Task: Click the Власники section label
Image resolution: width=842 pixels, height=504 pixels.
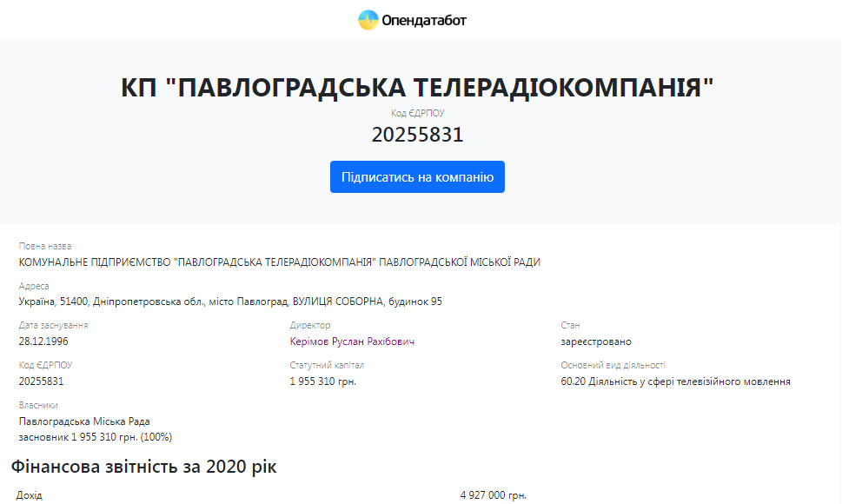Action: click(x=38, y=405)
